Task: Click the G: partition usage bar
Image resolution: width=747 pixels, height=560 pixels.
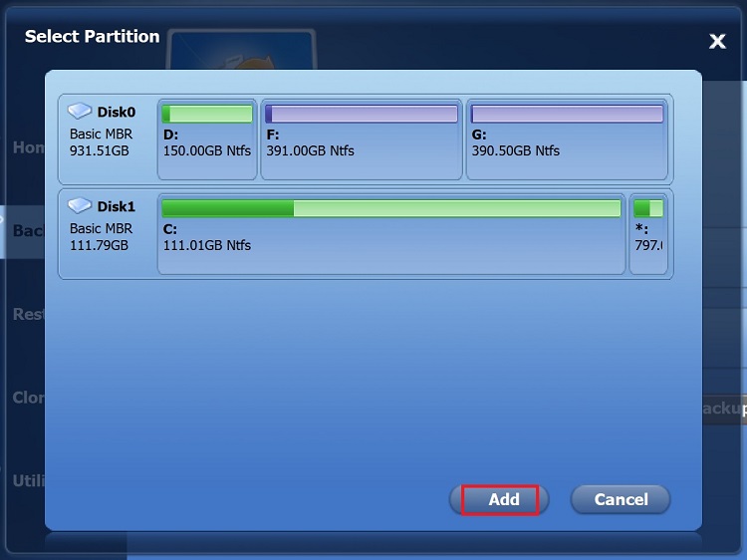Action: coord(567,114)
